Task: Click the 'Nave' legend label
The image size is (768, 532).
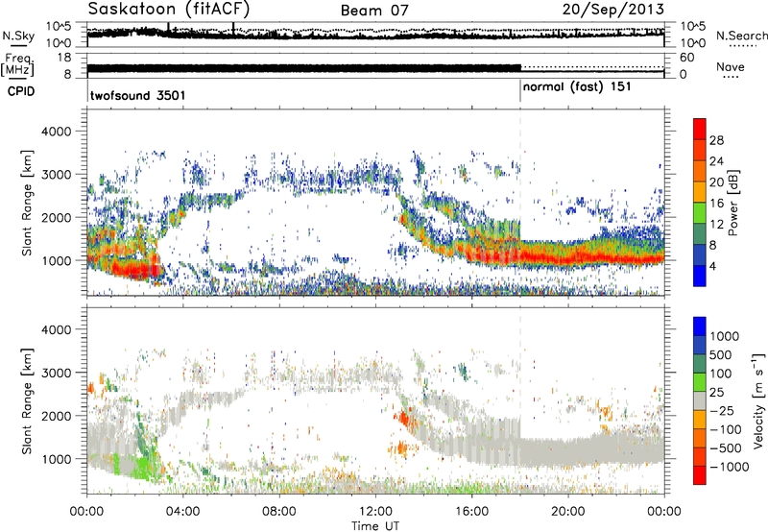Action: point(731,67)
